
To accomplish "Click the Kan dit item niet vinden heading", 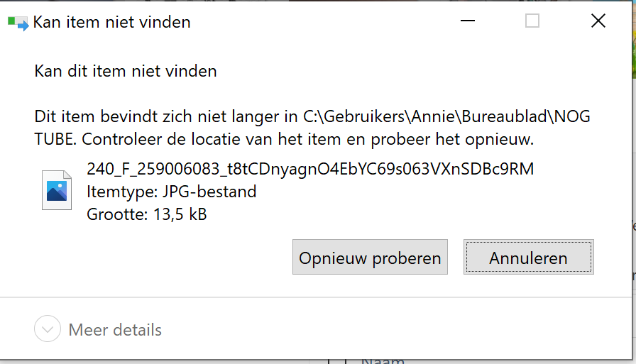I will pos(126,72).
